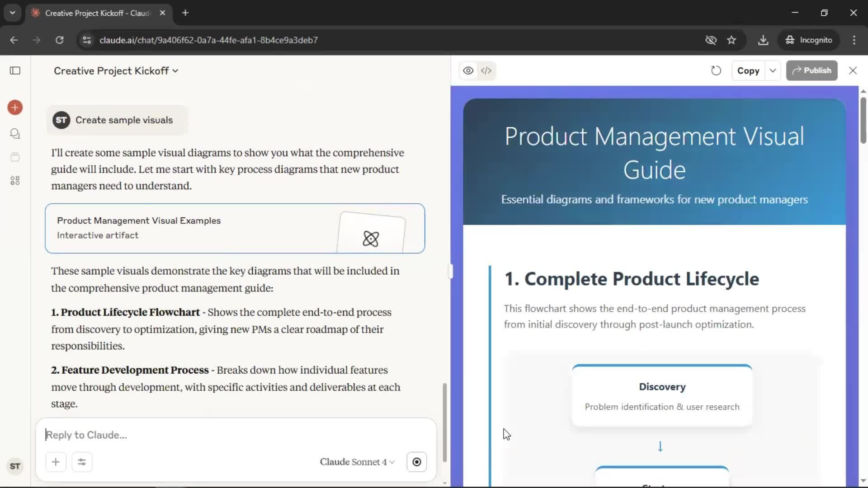Image resolution: width=868 pixels, height=488 pixels.
Task: Click 'Essential diagrams and frameworks' subtitle
Action: click(654, 199)
